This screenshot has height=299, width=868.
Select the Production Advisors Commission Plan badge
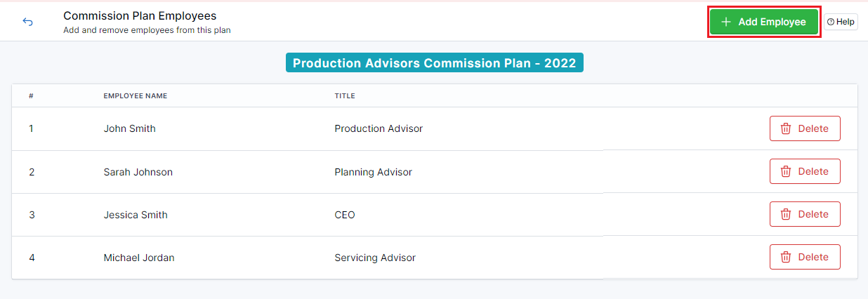coord(434,63)
